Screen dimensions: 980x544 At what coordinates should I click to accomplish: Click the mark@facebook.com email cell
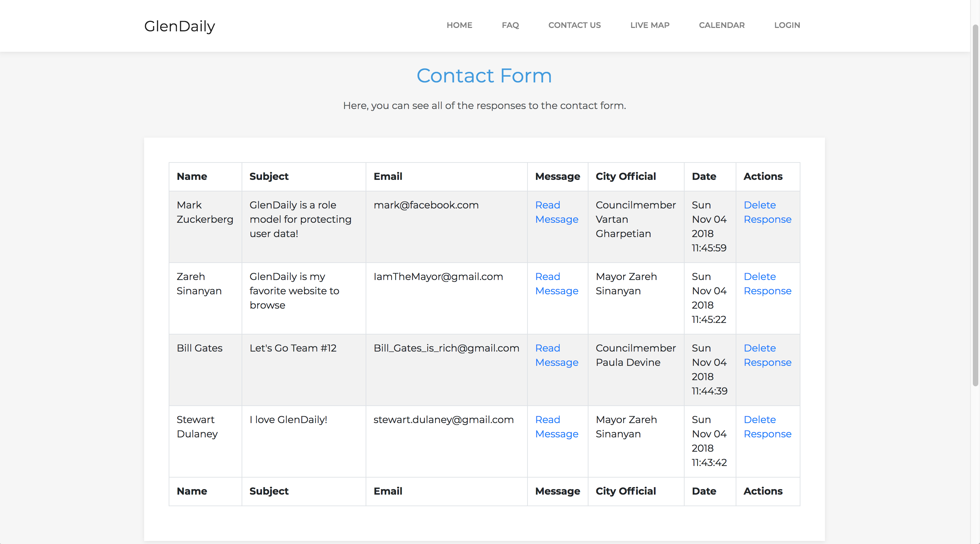pyautogui.click(x=426, y=205)
